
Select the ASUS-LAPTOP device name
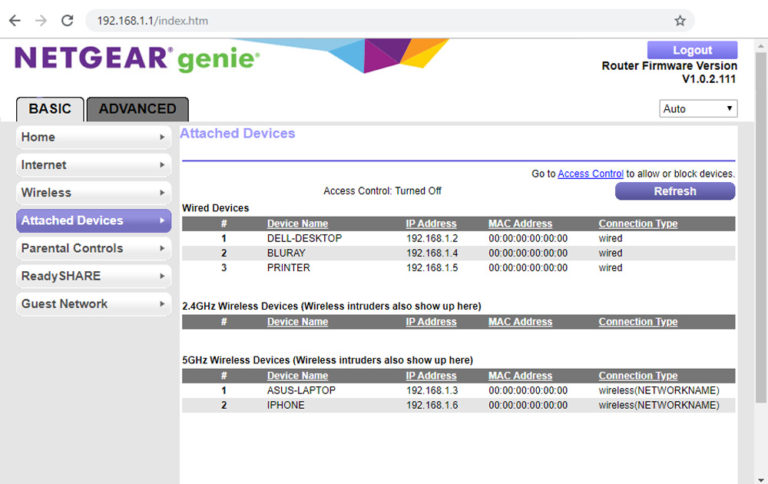(301, 390)
